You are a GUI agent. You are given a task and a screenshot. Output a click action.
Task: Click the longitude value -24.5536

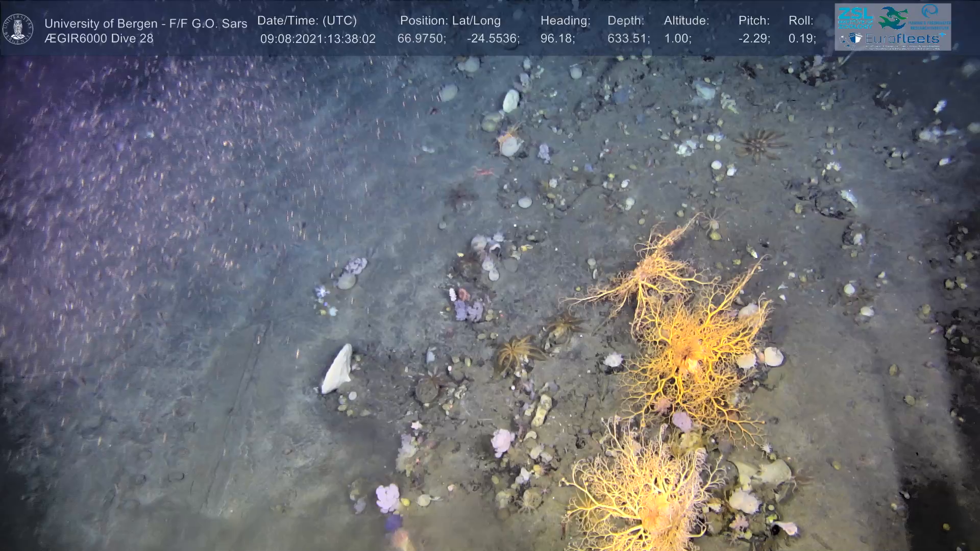493,39
